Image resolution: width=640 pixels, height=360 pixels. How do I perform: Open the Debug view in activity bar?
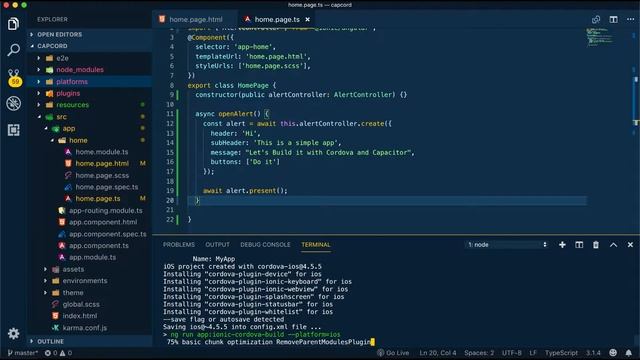[x=13, y=103]
